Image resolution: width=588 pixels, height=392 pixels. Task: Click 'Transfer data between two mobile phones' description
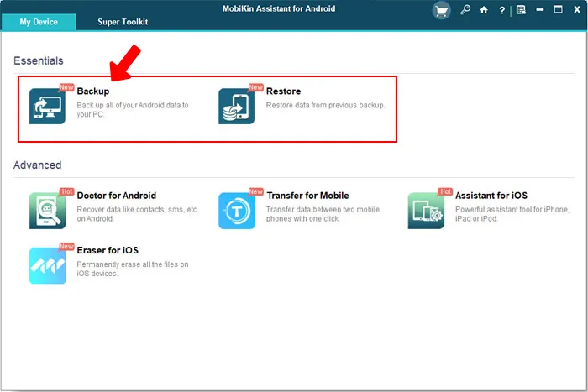[x=323, y=214]
